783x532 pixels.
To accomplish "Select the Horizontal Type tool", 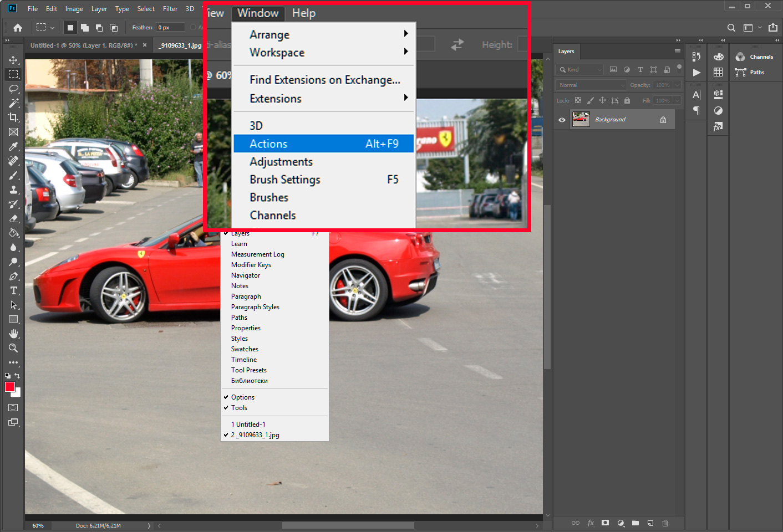I will 13,290.
